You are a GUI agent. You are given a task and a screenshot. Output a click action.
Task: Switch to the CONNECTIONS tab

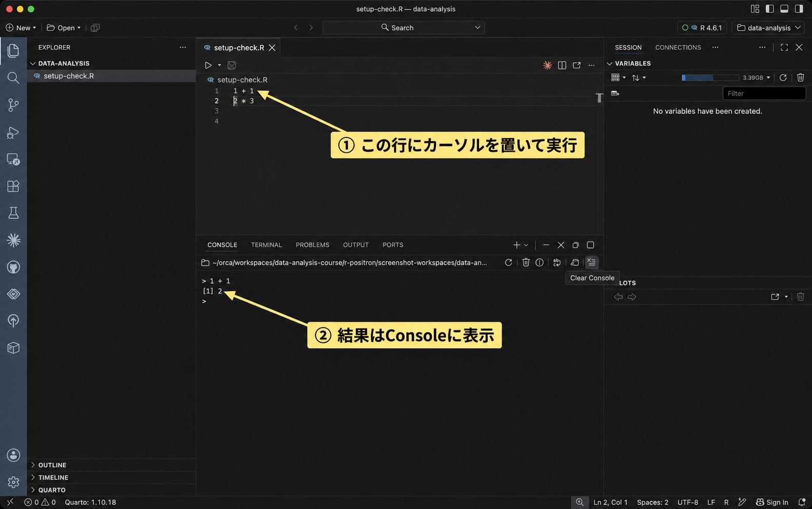pyautogui.click(x=678, y=47)
